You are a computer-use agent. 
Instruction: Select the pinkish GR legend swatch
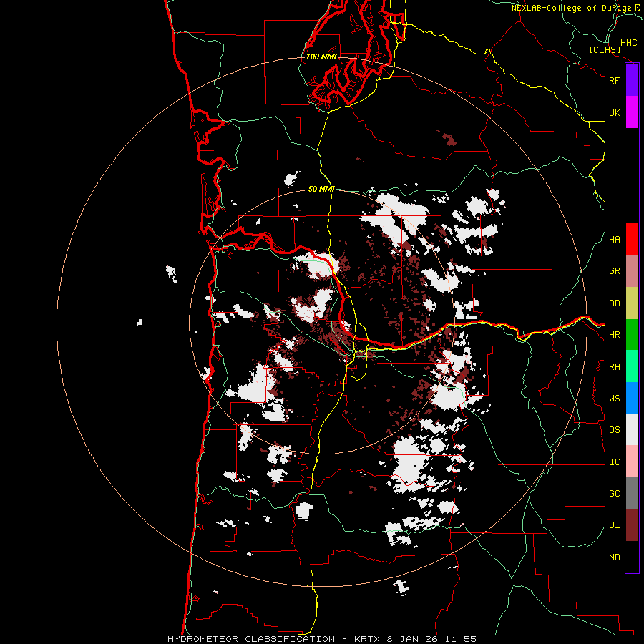[632, 270]
